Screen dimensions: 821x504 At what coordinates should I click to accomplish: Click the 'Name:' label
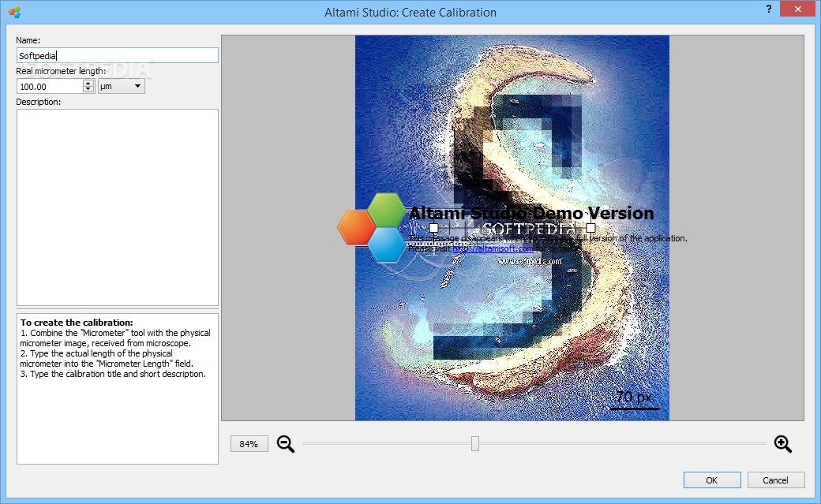tap(28, 40)
